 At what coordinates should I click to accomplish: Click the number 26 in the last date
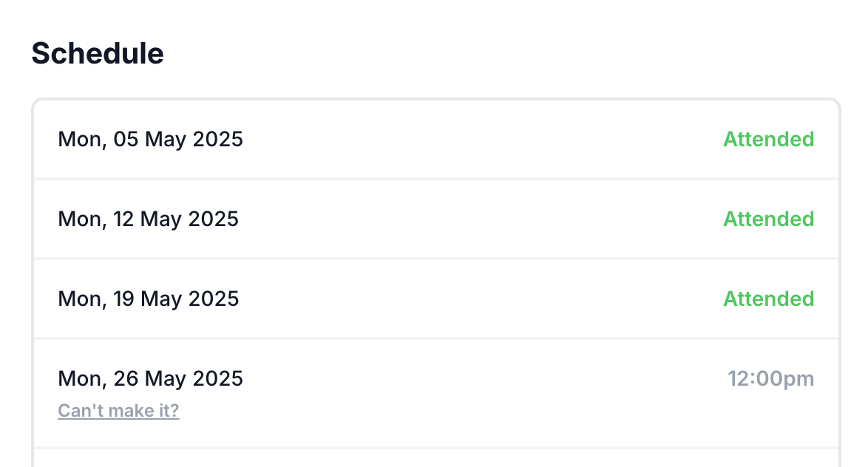(126, 378)
